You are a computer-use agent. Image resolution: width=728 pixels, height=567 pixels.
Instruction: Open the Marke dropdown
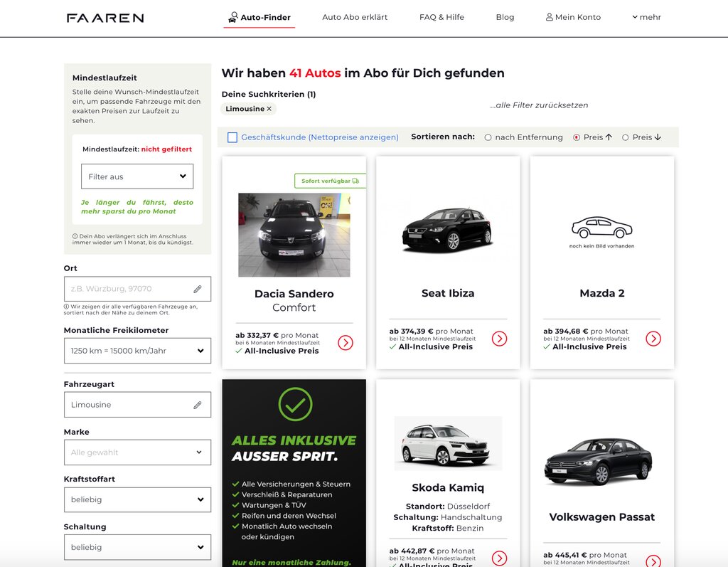coord(137,452)
